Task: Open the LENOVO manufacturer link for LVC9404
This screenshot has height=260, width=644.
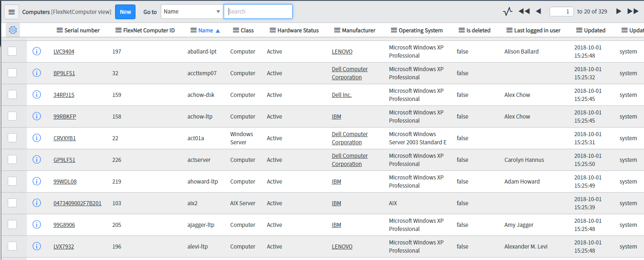Action: point(342,52)
